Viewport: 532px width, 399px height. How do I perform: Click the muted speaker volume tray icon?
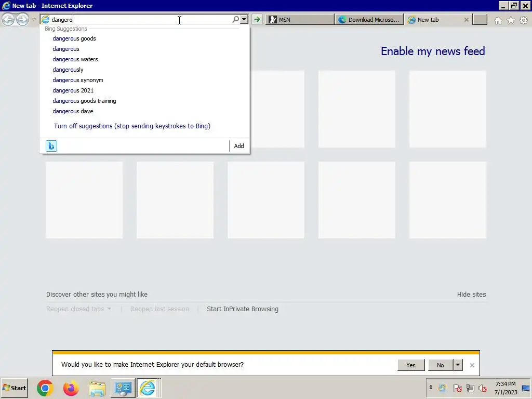tap(483, 388)
